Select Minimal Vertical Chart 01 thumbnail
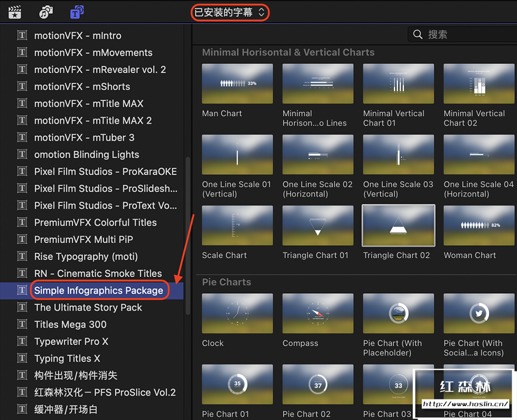 click(398, 84)
